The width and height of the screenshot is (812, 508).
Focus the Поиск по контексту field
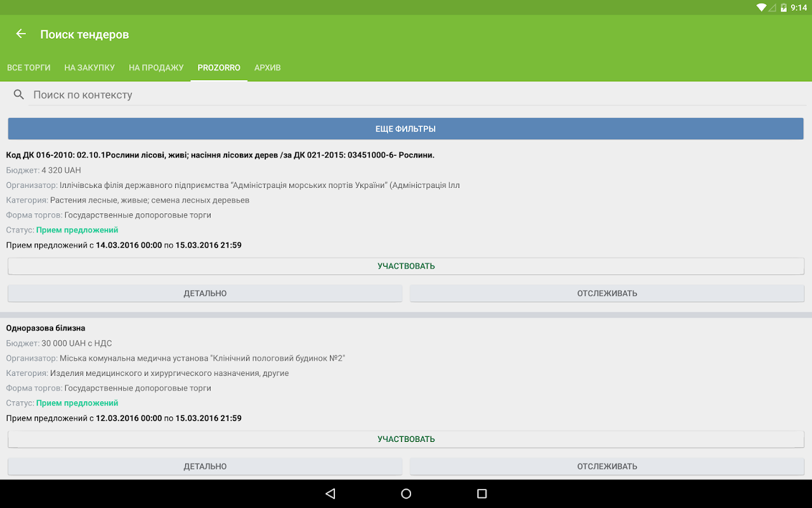point(417,95)
